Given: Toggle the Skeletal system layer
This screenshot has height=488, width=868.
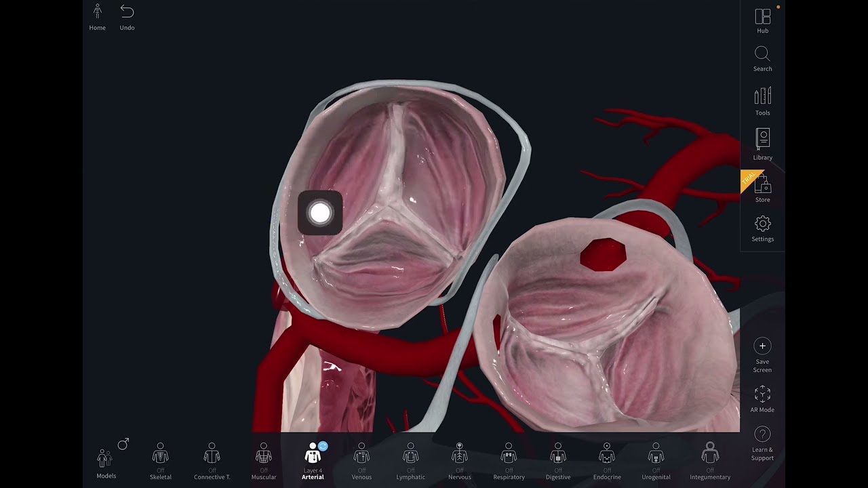Looking at the screenshot, I should pos(160,462).
